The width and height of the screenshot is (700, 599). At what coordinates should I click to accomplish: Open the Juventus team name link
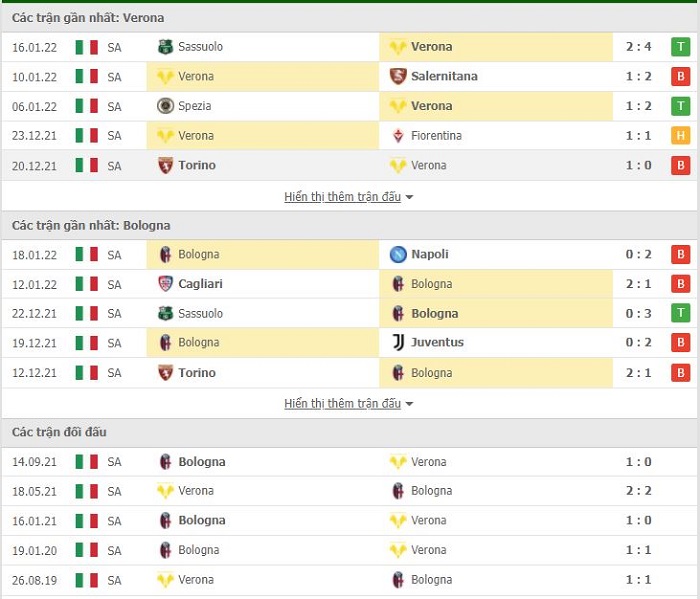pos(437,342)
